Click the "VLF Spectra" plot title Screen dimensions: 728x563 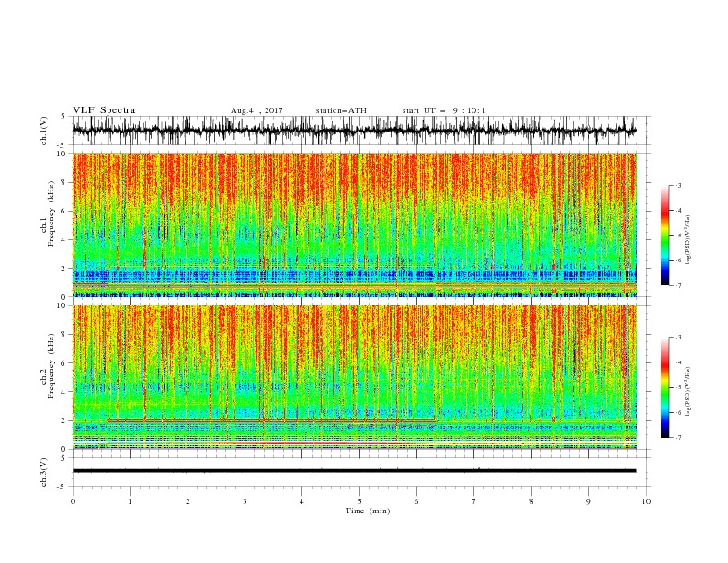[x=104, y=110]
